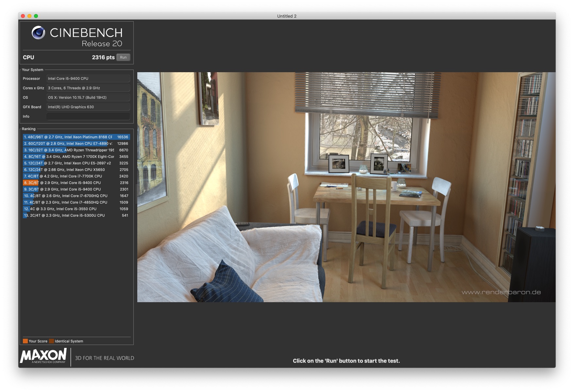This screenshot has width=574, height=392.
Task: Click the score 16536 in the ranking
Action: 123,137
